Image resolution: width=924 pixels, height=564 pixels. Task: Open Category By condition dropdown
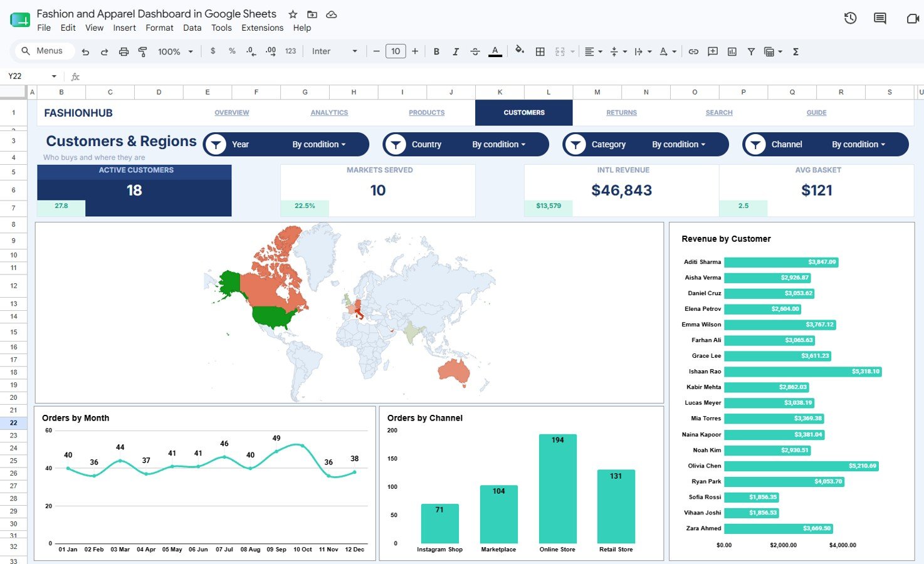679,144
